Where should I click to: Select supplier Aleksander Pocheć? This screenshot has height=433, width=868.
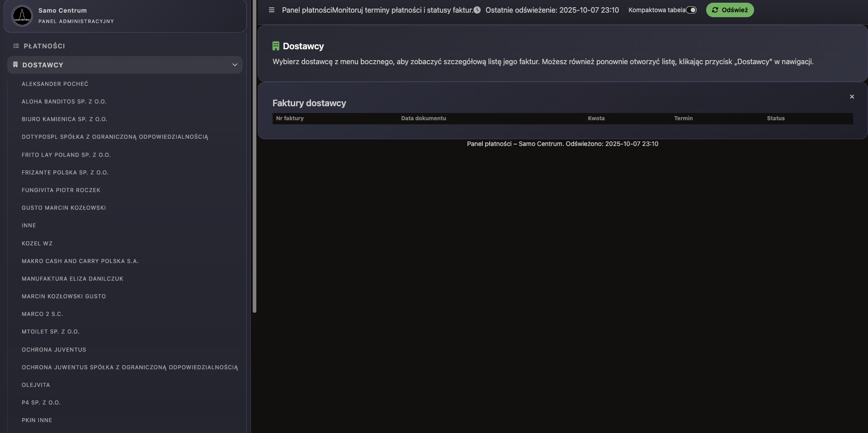pos(55,84)
